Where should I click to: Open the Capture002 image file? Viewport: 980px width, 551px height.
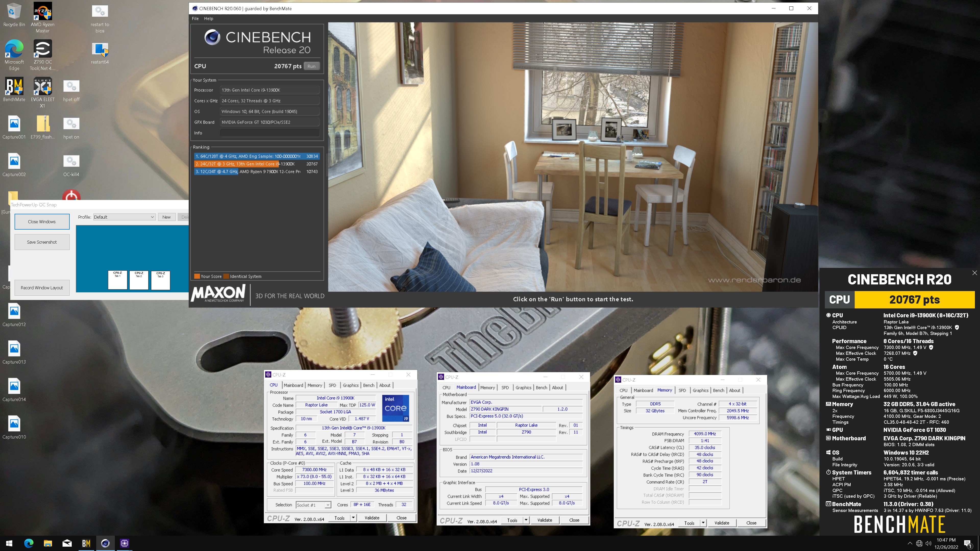coord(14,165)
